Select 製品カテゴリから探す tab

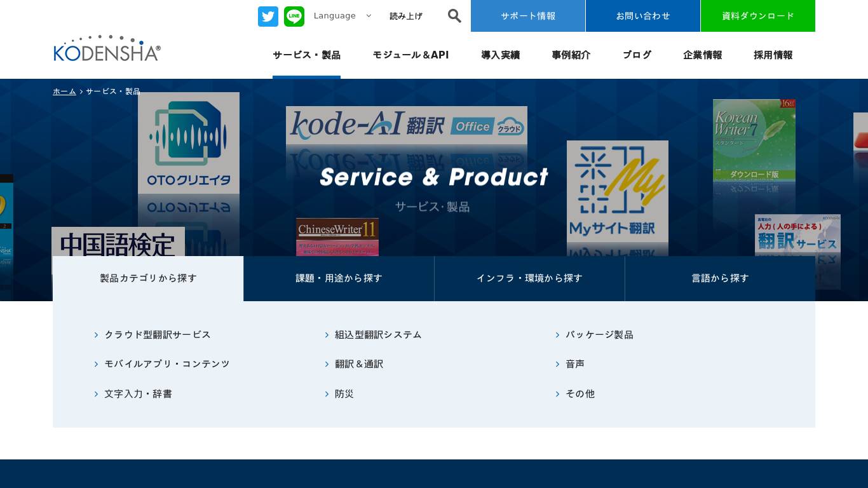point(148,278)
